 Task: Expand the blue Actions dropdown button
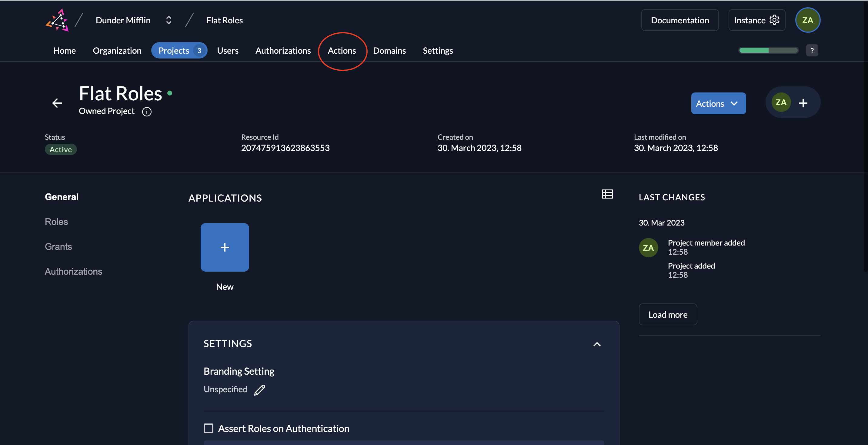click(x=718, y=103)
